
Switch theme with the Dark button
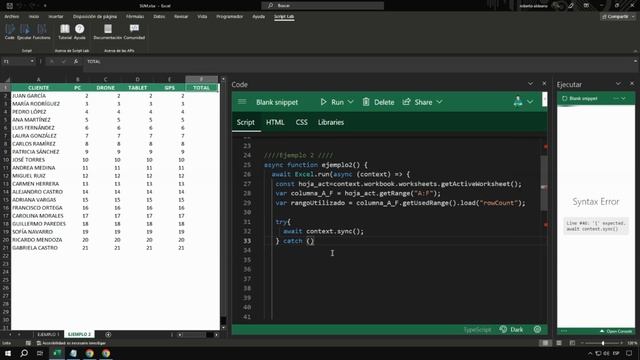pyautogui.click(x=511, y=329)
